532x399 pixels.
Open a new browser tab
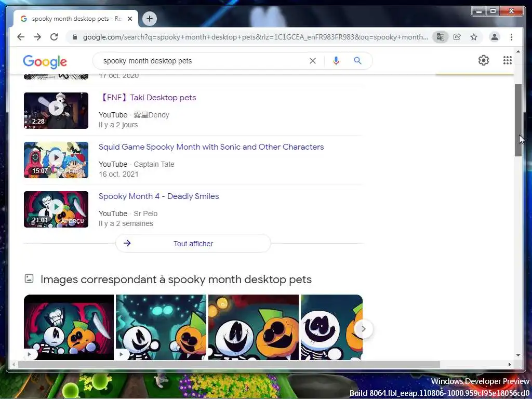coord(149,19)
